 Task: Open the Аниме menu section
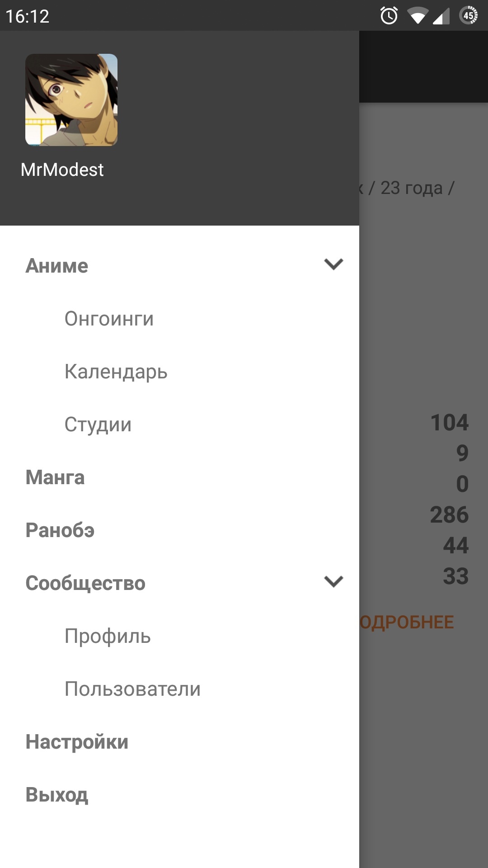pyautogui.click(x=57, y=266)
